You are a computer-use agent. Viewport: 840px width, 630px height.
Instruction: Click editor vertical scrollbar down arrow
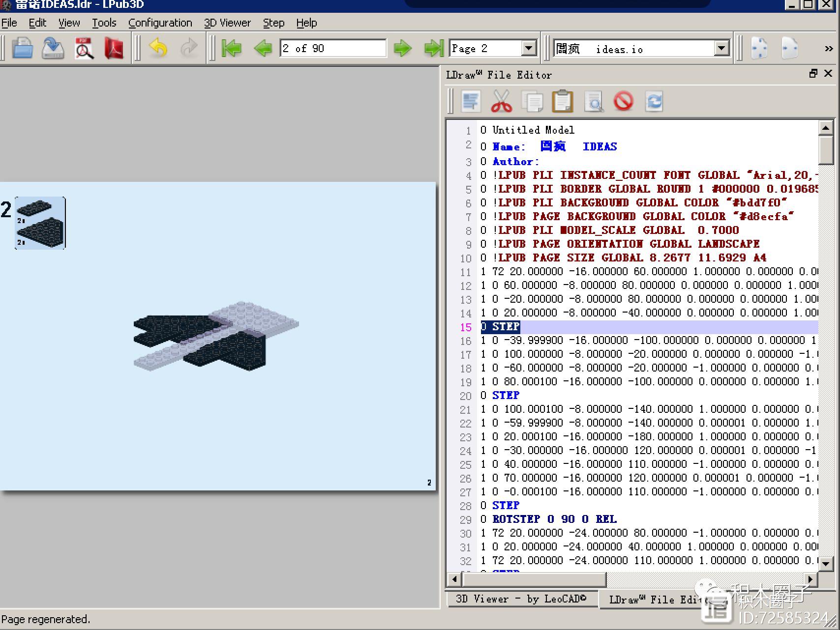tap(826, 564)
